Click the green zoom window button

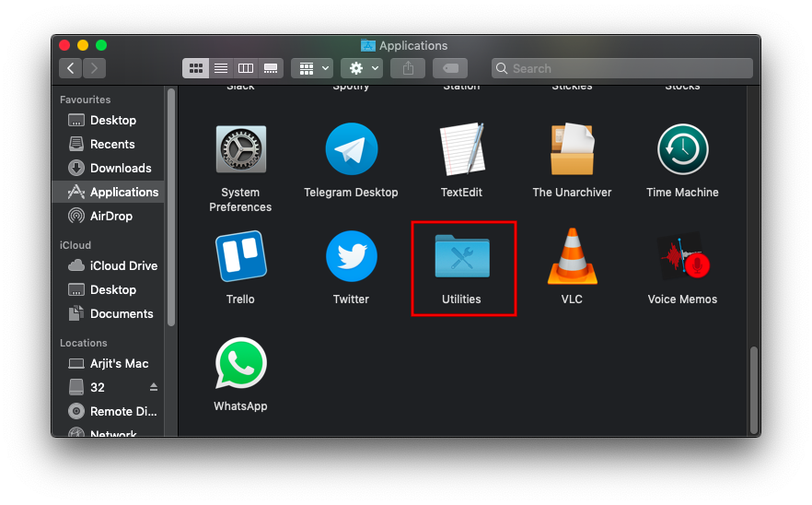pyautogui.click(x=101, y=45)
